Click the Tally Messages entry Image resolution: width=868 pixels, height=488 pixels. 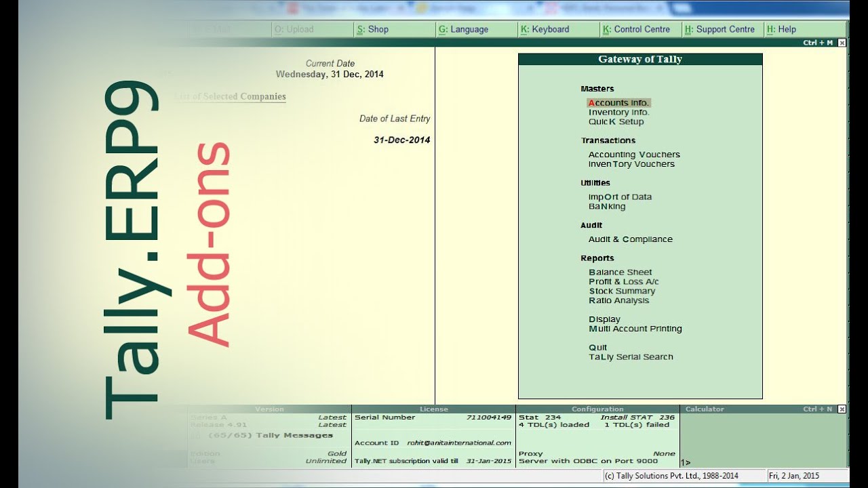[271, 435]
